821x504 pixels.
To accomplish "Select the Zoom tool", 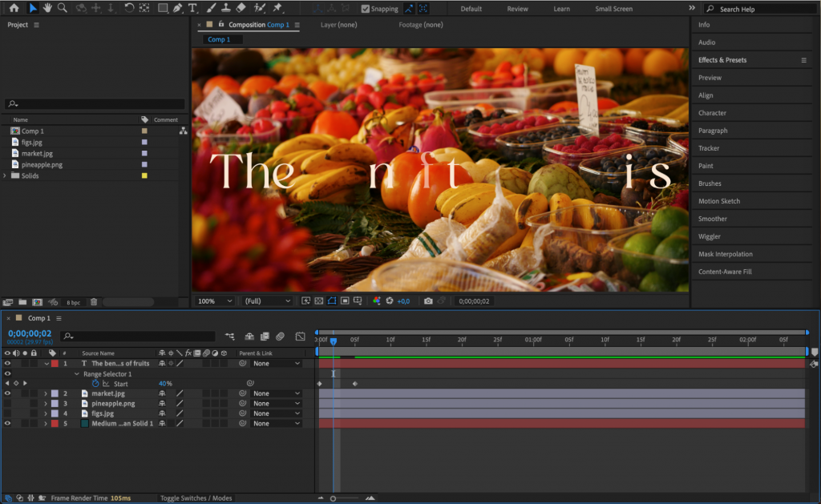I will coord(63,8).
